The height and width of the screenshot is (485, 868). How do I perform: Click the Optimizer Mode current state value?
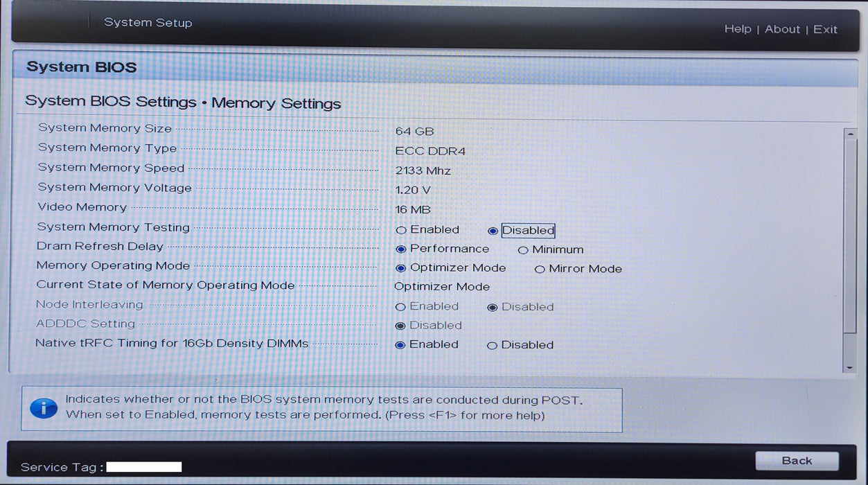[442, 287]
